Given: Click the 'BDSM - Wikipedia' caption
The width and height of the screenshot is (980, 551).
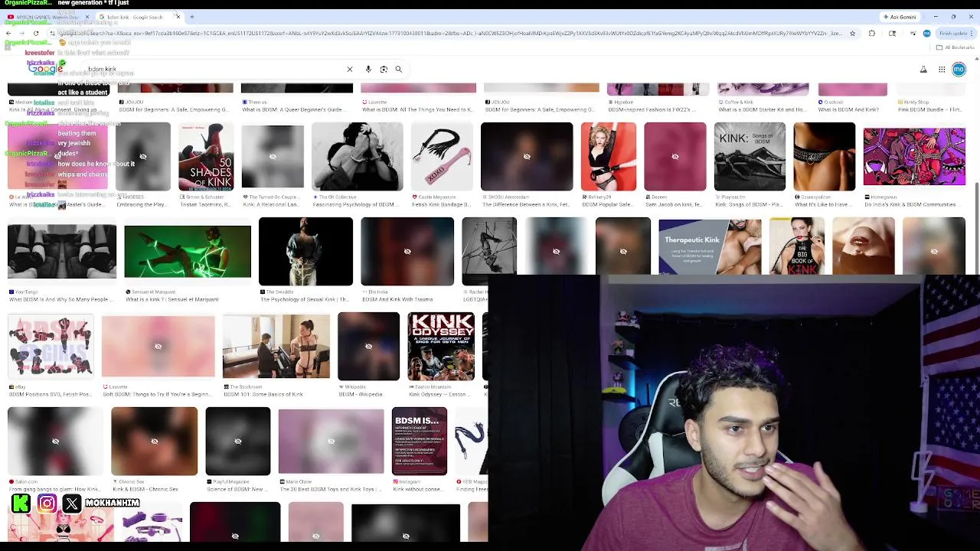Looking at the screenshot, I should point(361,395).
